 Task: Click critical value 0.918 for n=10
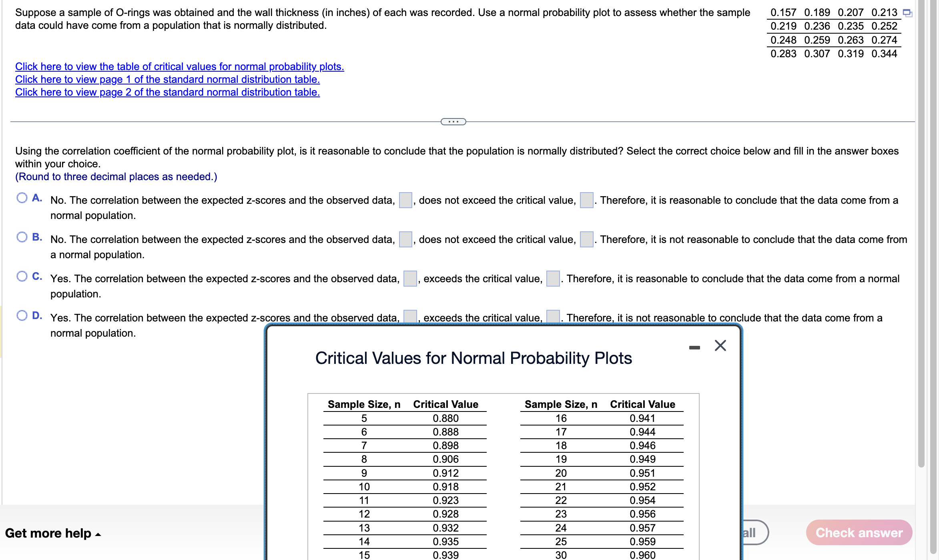point(445,487)
